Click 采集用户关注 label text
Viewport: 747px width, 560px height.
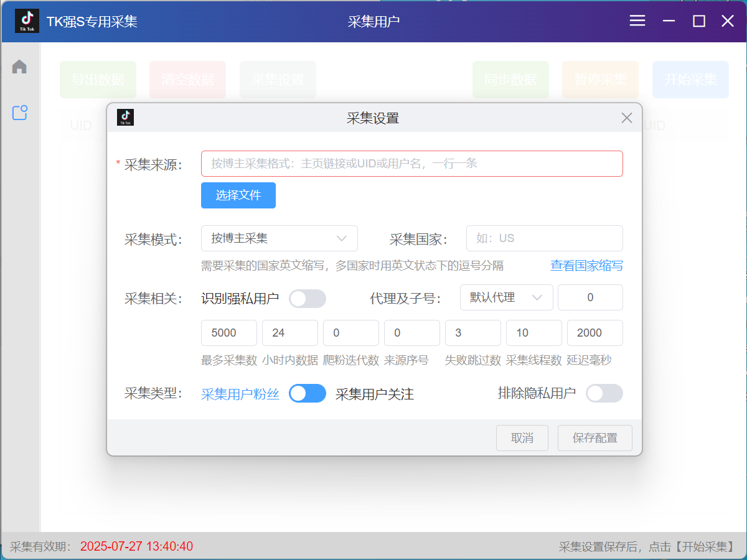[375, 394]
